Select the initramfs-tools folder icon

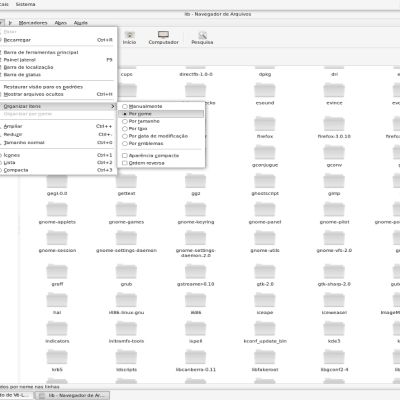point(126,329)
